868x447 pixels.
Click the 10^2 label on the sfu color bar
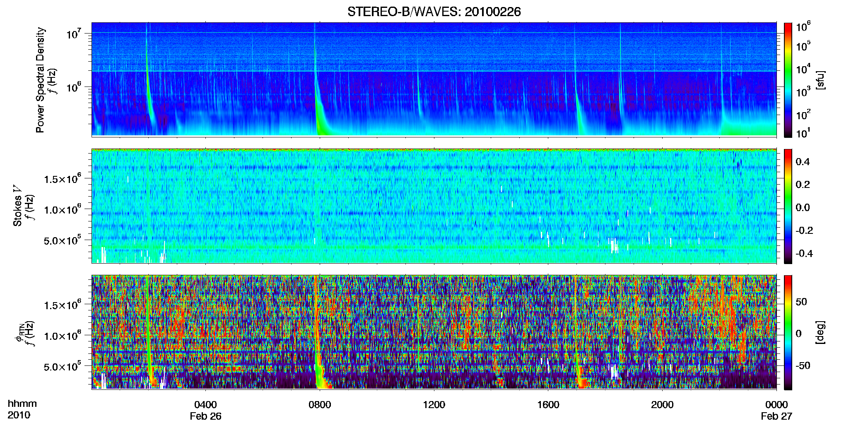(803, 115)
